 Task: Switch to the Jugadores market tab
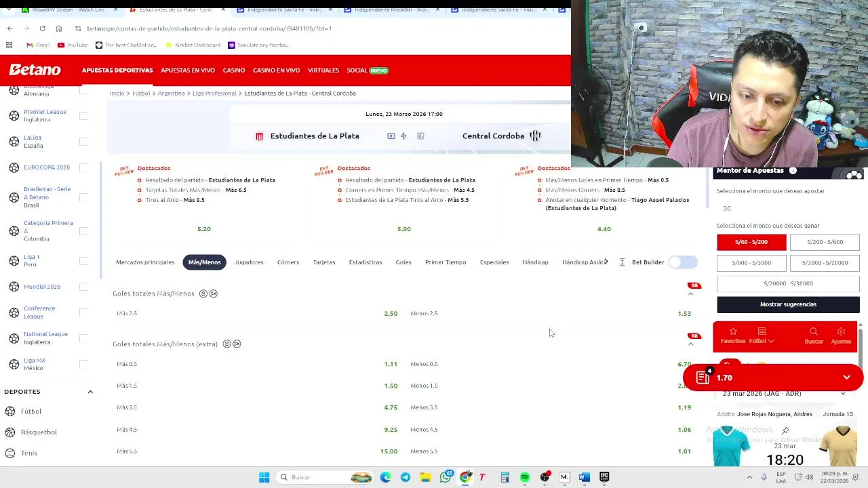click(x=249, y=262)
